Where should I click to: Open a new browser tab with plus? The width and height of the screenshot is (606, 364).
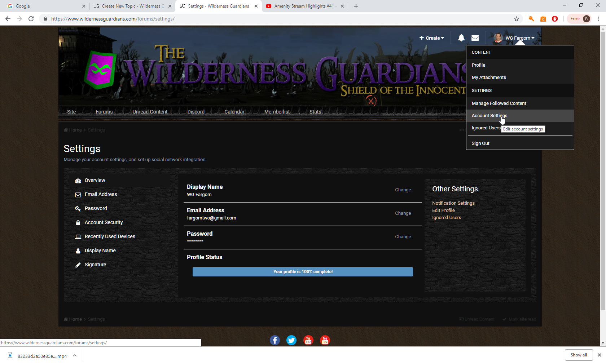coord(356,6)
